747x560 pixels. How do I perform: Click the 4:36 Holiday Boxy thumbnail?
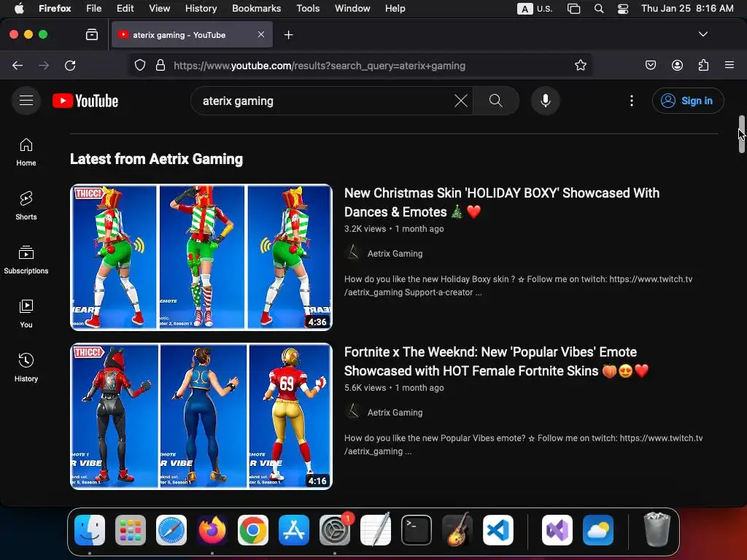point(201,257)
